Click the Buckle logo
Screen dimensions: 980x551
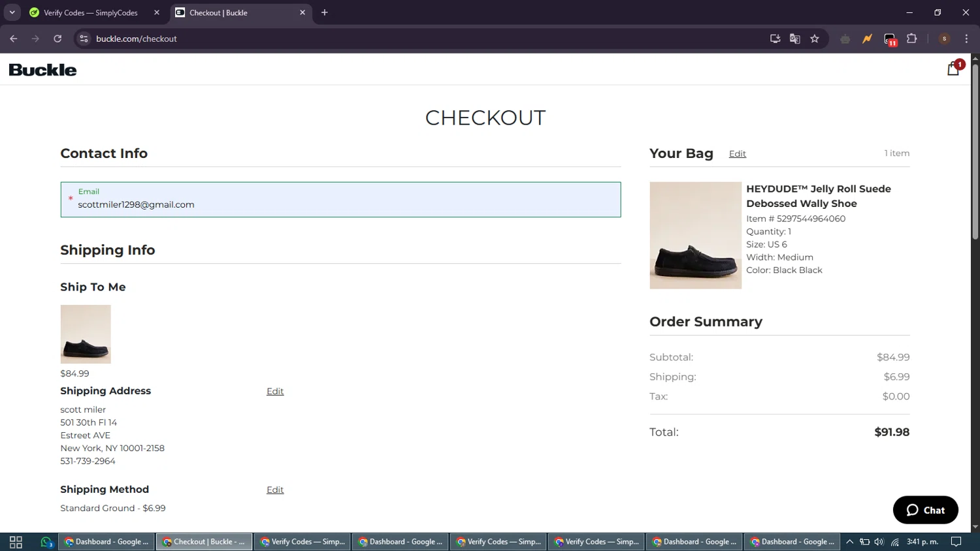tap(42, 70)
